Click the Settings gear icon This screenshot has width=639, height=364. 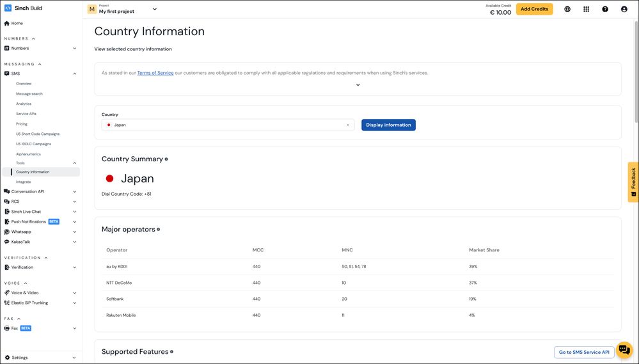[7, 358]
